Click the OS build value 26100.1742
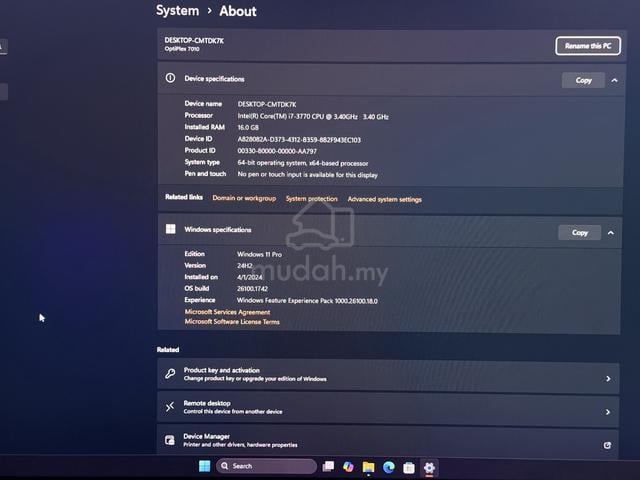 (252, 288)
